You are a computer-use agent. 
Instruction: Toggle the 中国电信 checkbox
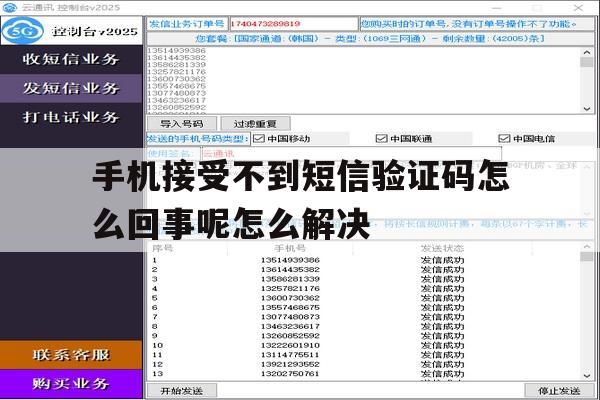tap(504, 139)
